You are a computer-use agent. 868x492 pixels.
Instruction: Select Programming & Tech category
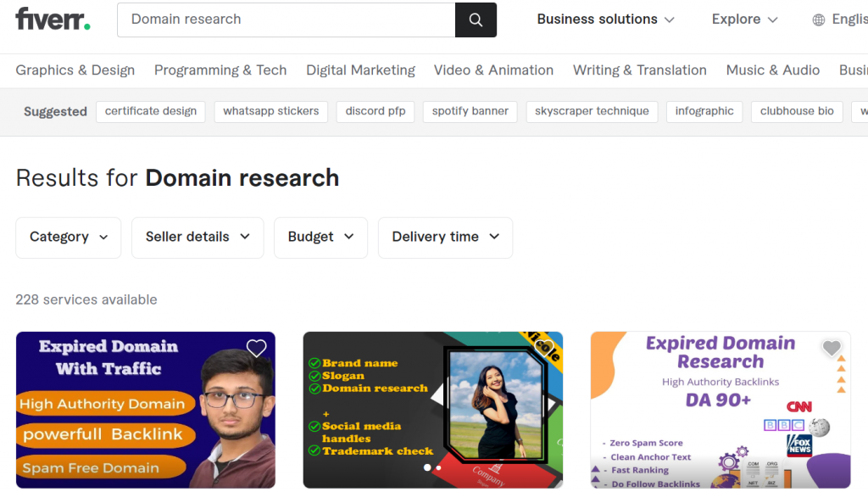pyautogui.click(x=220, y=70)
